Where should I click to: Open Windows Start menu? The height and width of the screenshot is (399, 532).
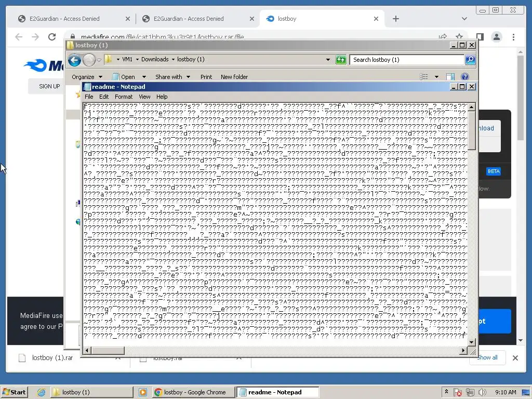click(14, 392)
